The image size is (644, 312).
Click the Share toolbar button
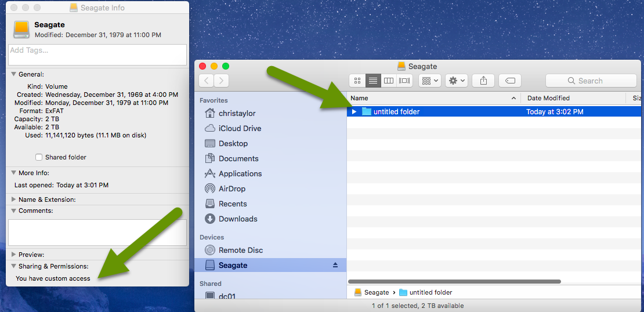click(x=483, y=81)
